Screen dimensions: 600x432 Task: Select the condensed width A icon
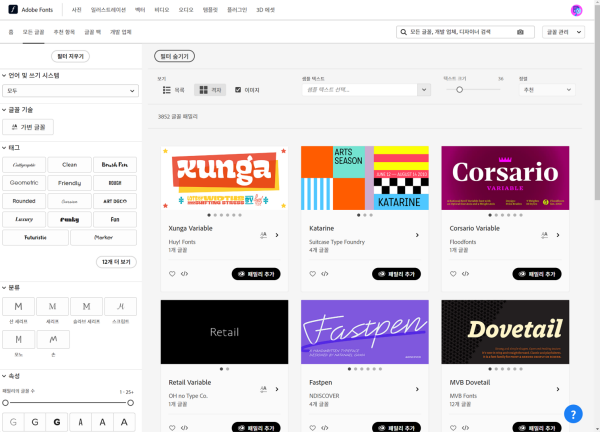[80, 422]
